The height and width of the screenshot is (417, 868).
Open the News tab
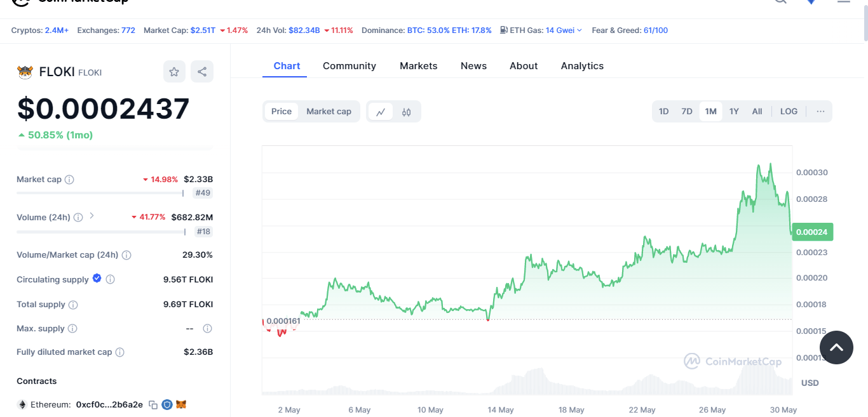point(473,66)
